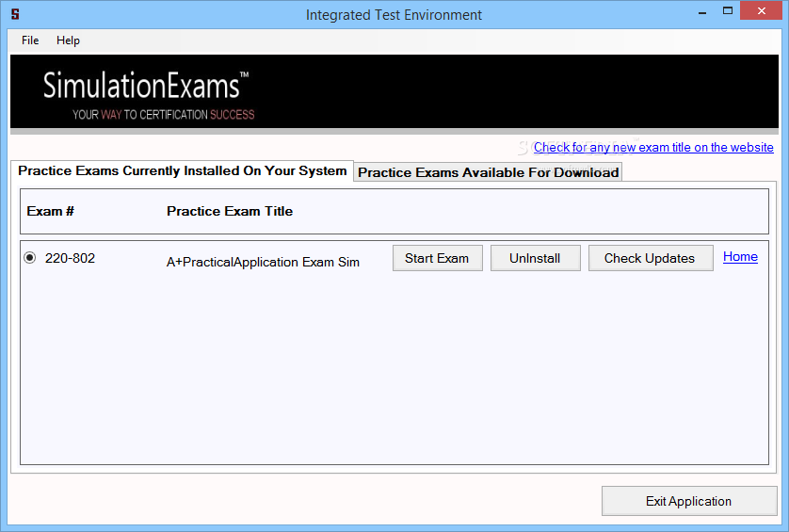Click the UnInstall button
This screenshot has height=532, width=789.
[x=535, y=258]
